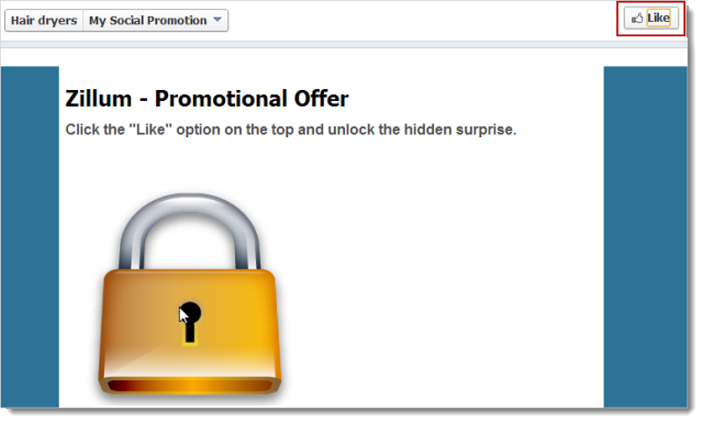Select the My Social Promotion tab label
The height and width of the screenshot is (422, 702).
[147, 20]
